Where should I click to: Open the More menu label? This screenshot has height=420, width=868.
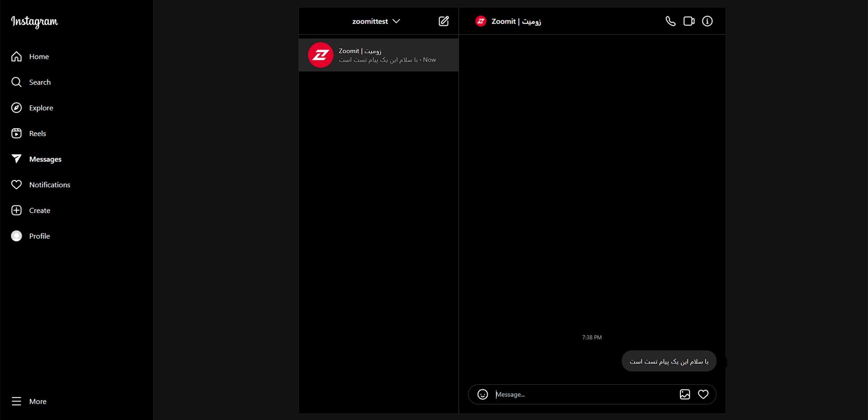coord(38,401)
